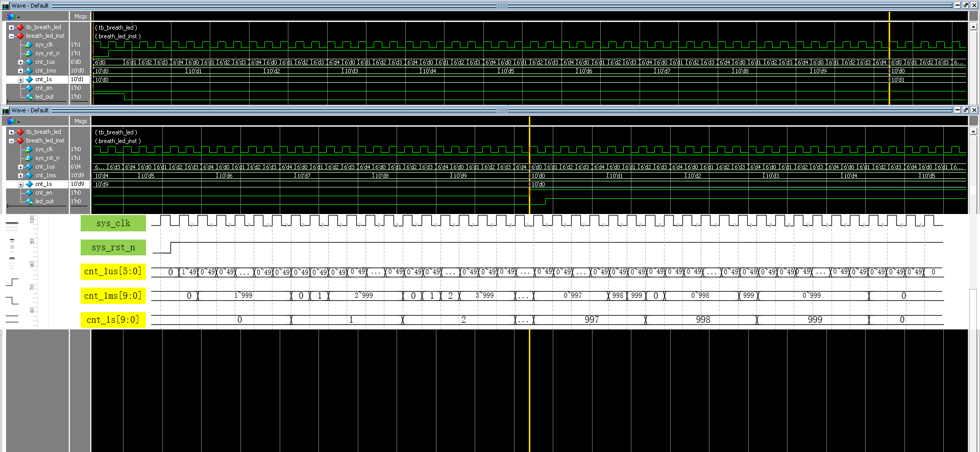Viewport: 980px width, 452px height.
Task: Click cnt_en signal icon in top window
Action: click(x=29, y=88)
